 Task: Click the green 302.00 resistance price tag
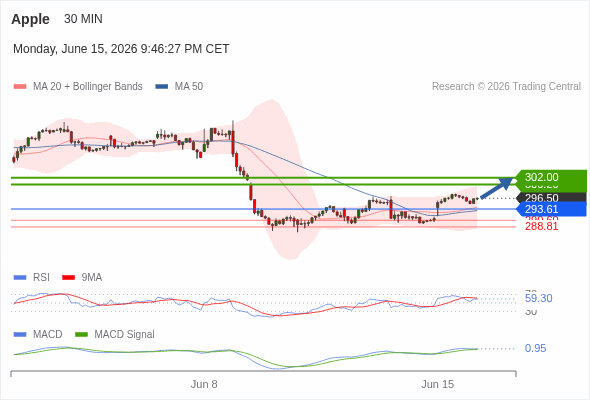pyautogui.click(x=552, y=177)
